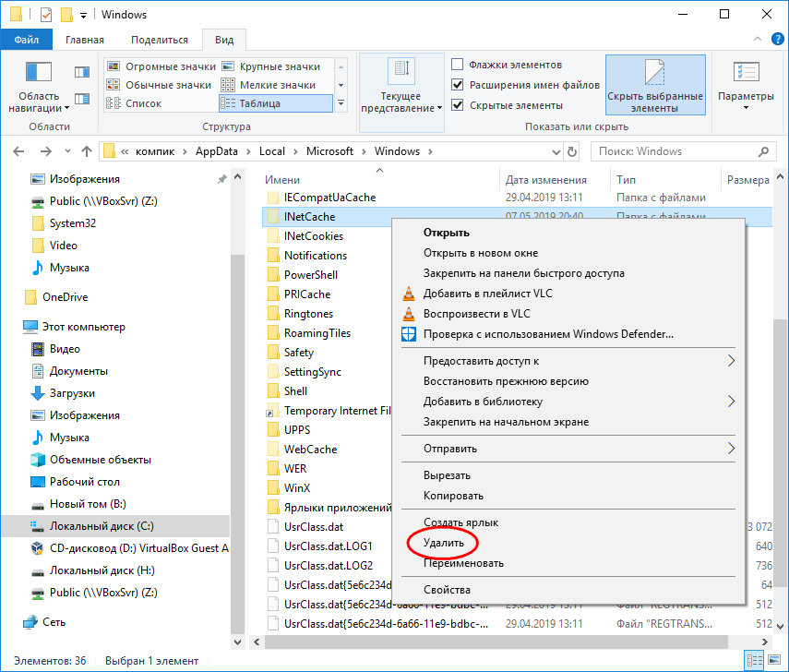Collapse the ribbon with chevron

[x=758, y=39]
